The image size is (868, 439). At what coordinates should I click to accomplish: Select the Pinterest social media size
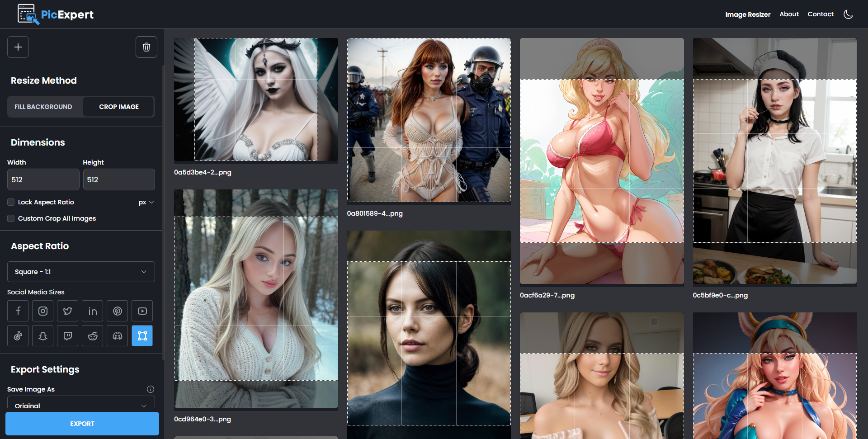[x=118, y=311]
